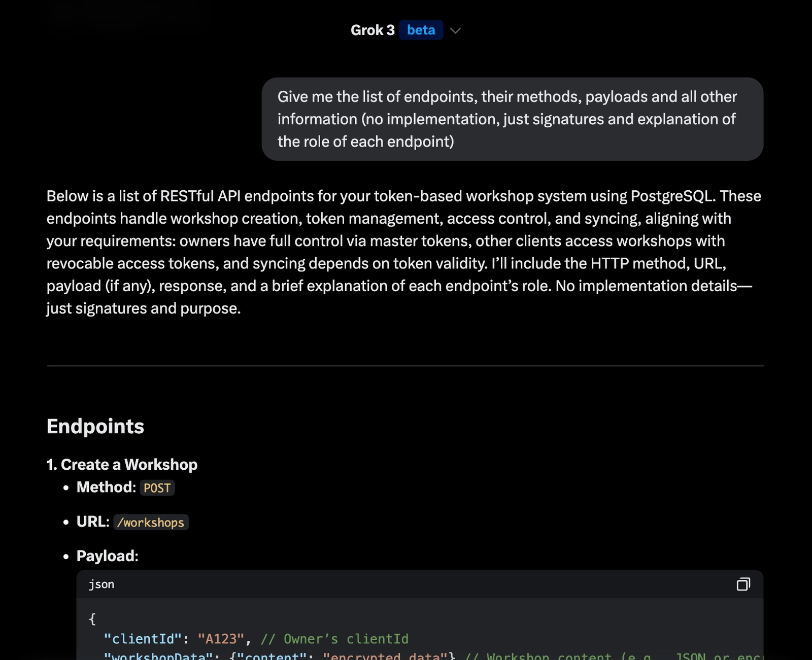Viewport: 812px width, 660px height.
Task: Click the Method bullet label
Action: coord(106,487)
